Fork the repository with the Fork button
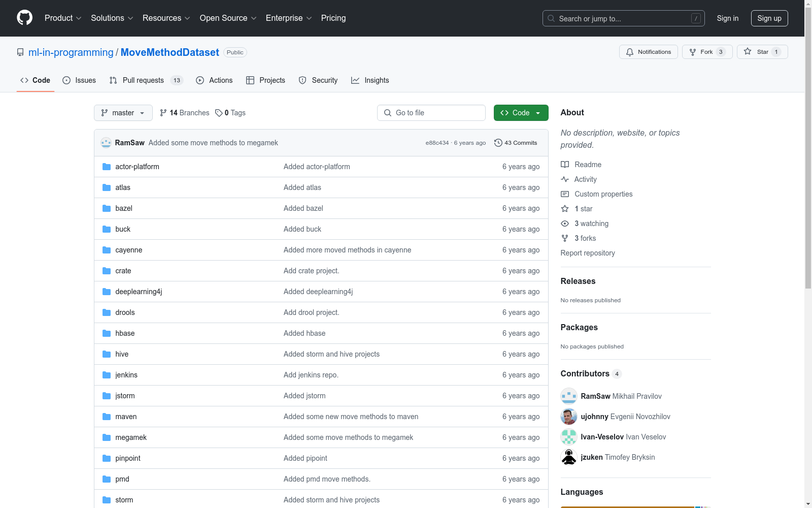The height and width of the screenshot is (508, 812). [x=707, y=52]
